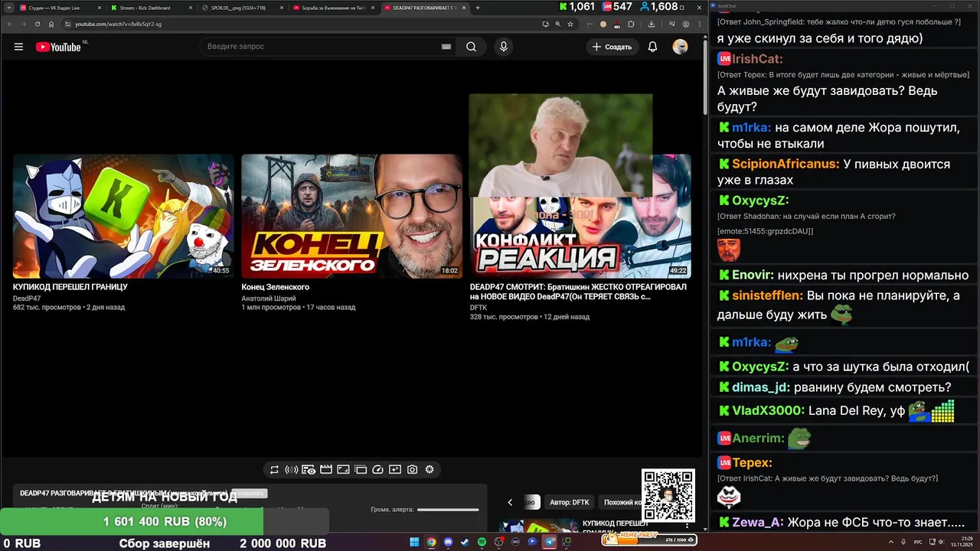Click dimas_jd username in chat
The image size is (980, 551).
761,387
